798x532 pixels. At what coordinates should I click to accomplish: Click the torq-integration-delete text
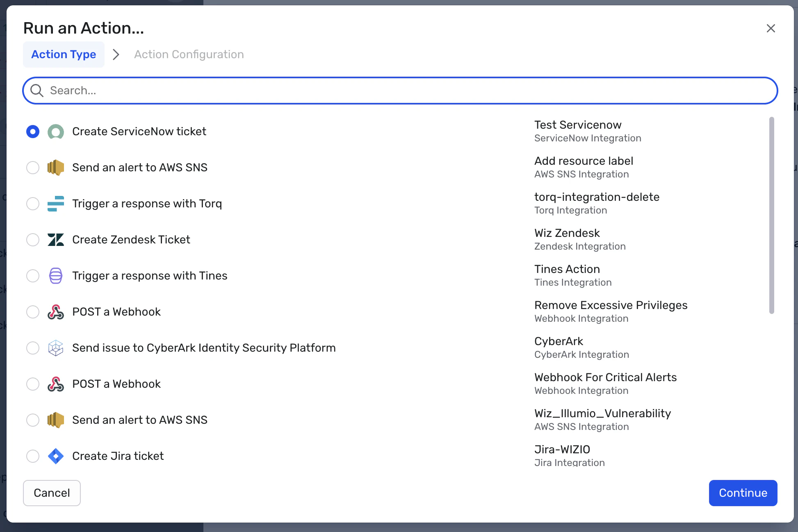[597, 197]
